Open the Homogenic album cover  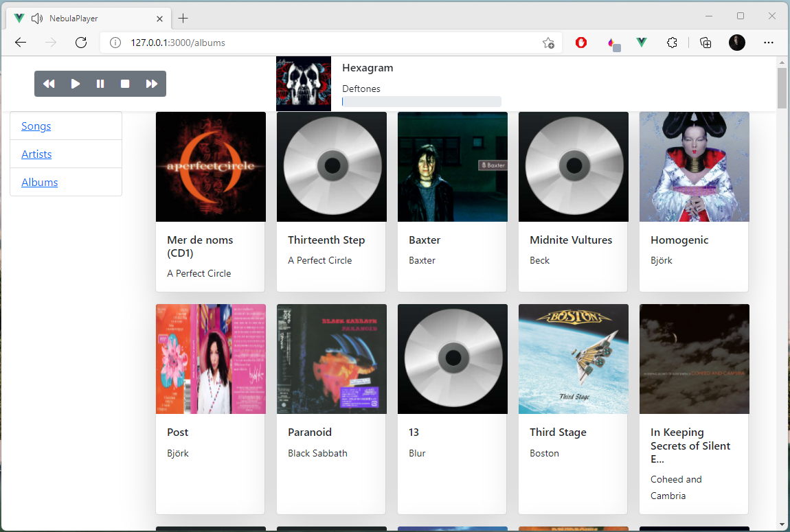[695, 167]
